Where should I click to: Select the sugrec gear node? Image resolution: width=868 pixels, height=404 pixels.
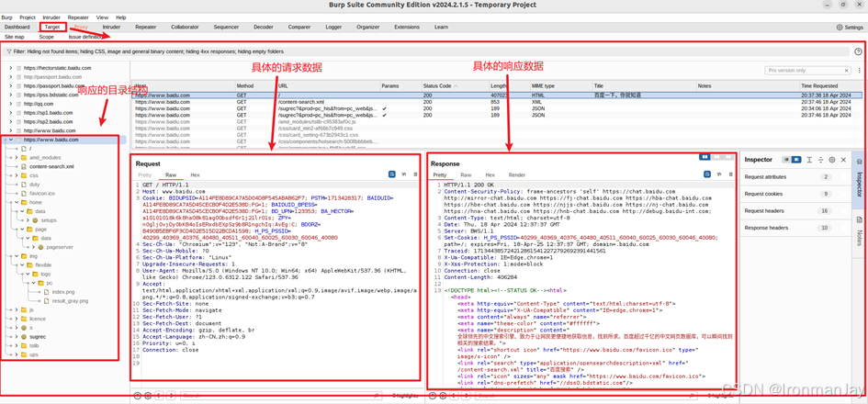[24, 336]
